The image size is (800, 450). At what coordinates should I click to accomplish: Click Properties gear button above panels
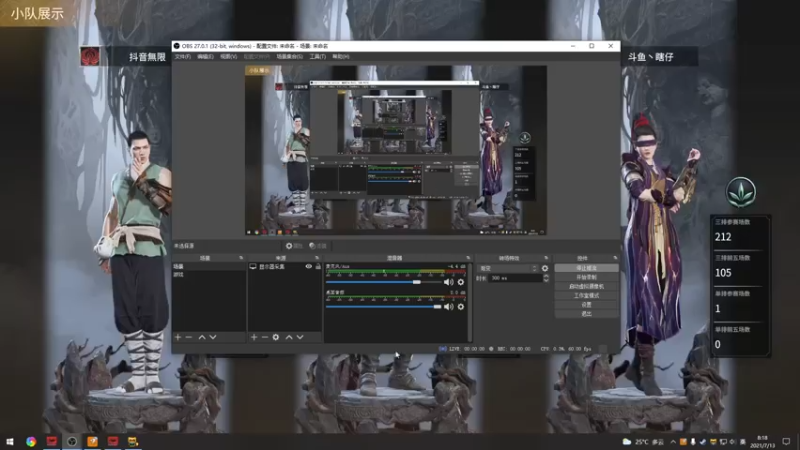(293, 246)
